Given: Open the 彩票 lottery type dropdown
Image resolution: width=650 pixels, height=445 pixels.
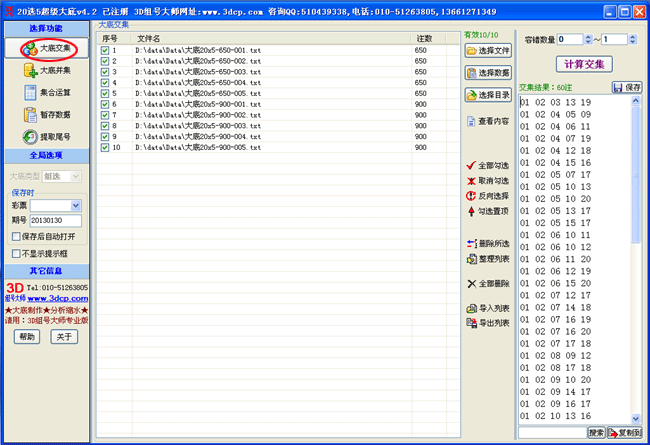Looking at the screenshot, I should (75, 206).
